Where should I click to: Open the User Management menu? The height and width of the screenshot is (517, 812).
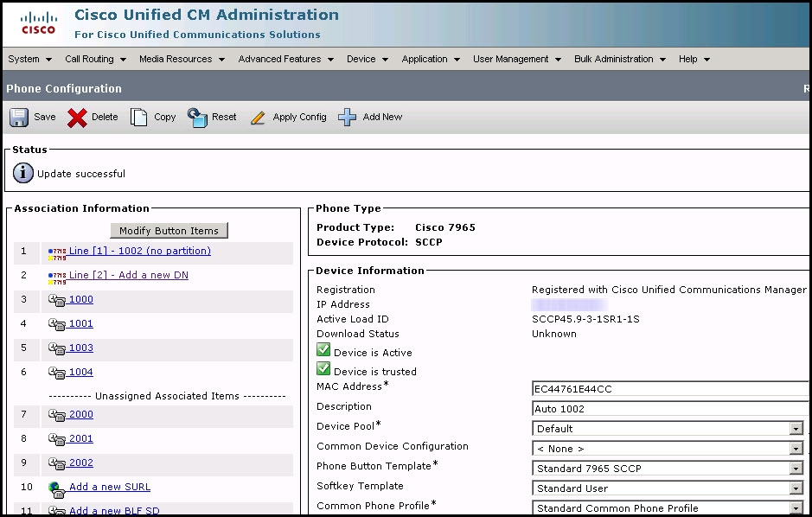[x=517, y=59]
